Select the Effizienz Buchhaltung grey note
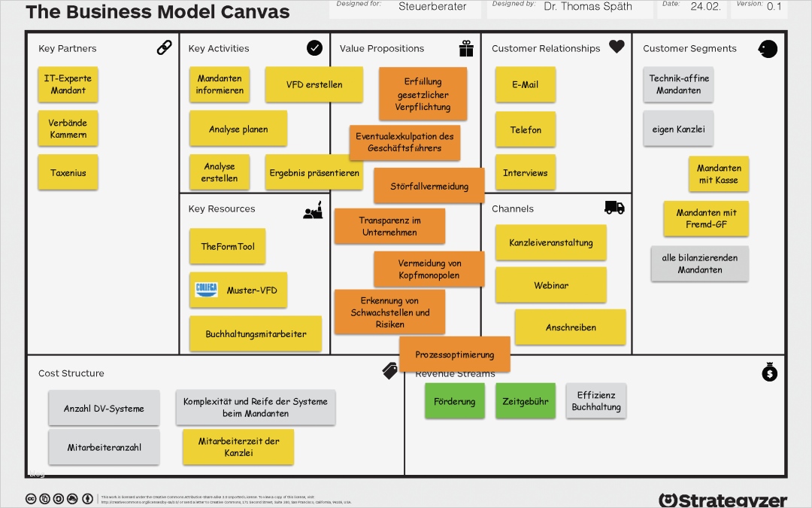The image size is (812, 508). [x=596, y=400]
